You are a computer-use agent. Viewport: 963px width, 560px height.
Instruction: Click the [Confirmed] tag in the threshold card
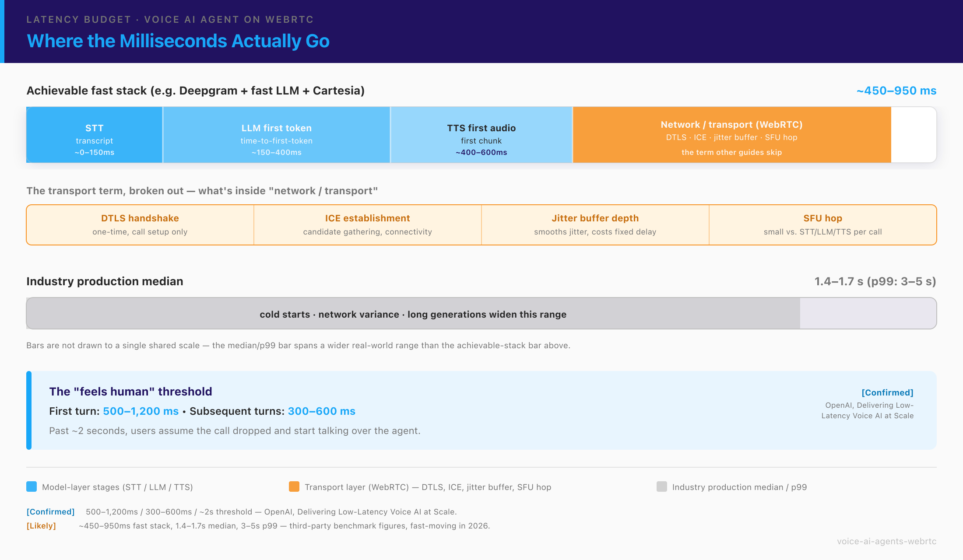pos(887,392)
